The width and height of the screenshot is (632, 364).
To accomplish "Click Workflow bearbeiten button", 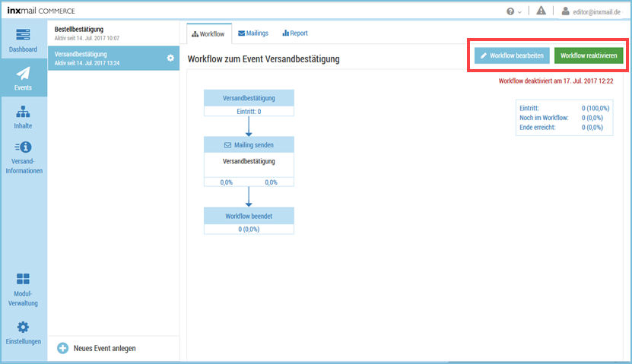I will tap(512, 55).
